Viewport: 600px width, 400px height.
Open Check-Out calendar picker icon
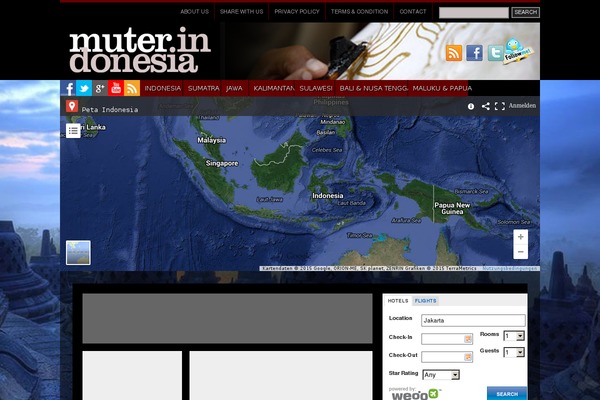tap(468, 357)
